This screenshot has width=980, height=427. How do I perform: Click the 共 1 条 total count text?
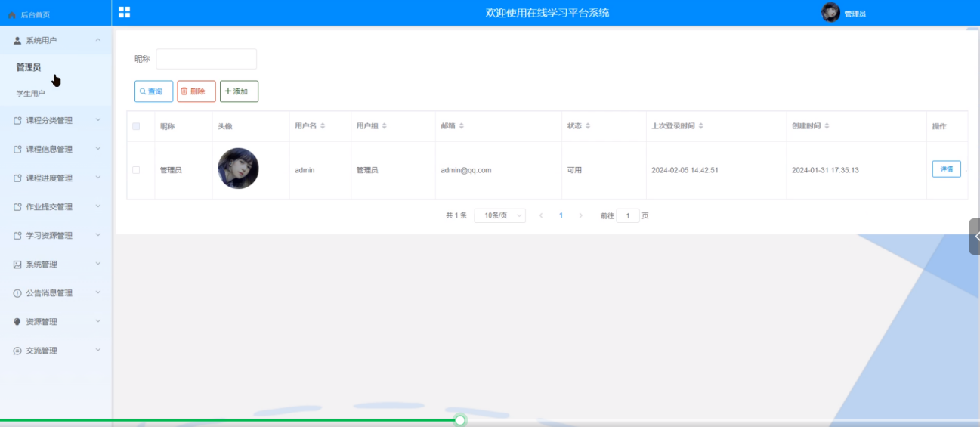456,215
